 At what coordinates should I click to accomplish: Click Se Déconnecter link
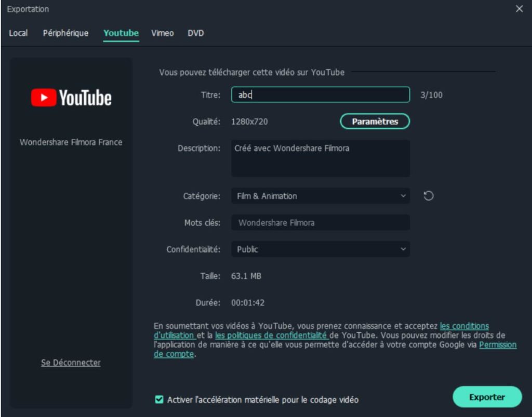[71, 362]
